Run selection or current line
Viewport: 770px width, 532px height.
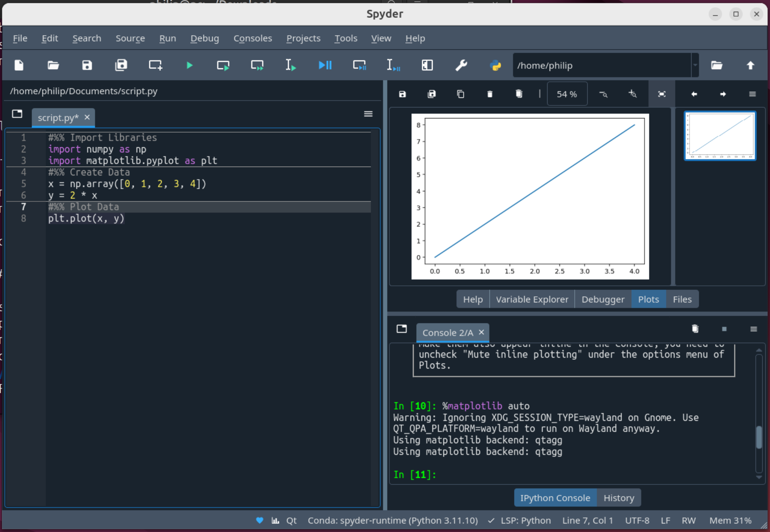tap(291, 65)
